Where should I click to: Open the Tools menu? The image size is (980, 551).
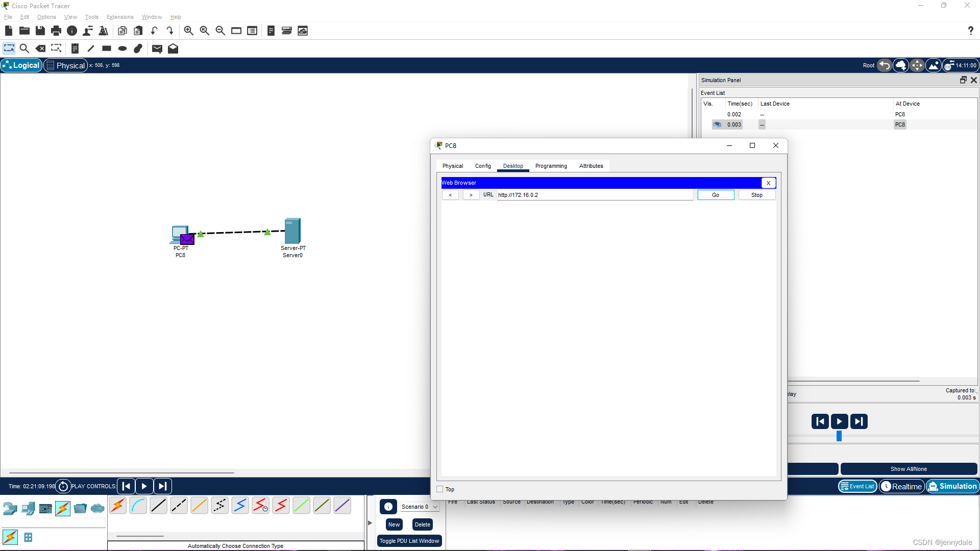click(x=91, y=17)
